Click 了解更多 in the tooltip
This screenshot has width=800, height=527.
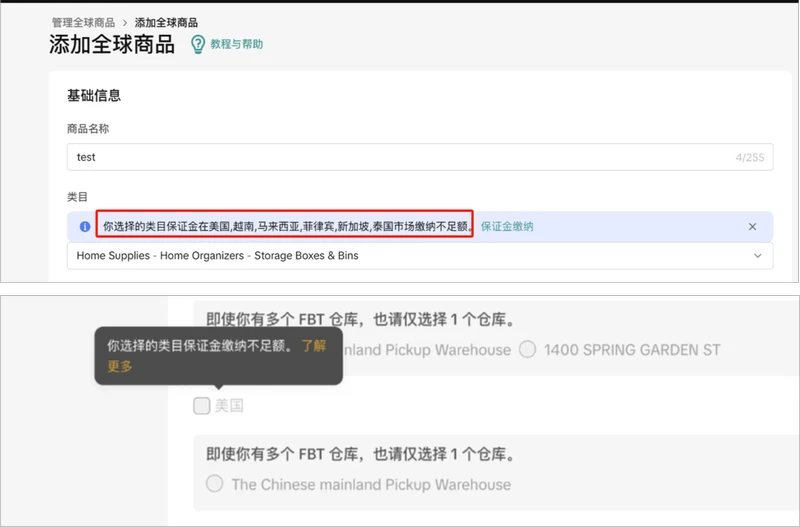click(x=312, y=346)
